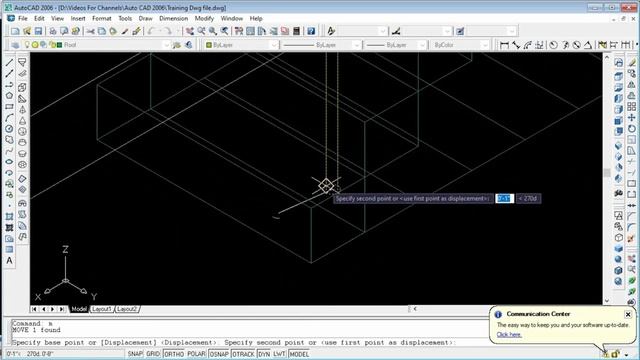Select the Spline tool
Screen dimensions: 640x360
click(9, 151)
